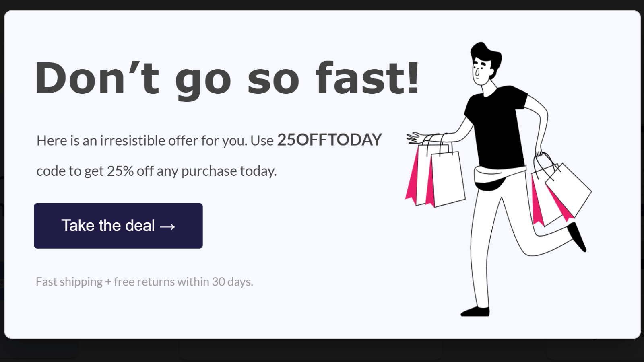Click the dark backdrop below the popup

point(322,351)
